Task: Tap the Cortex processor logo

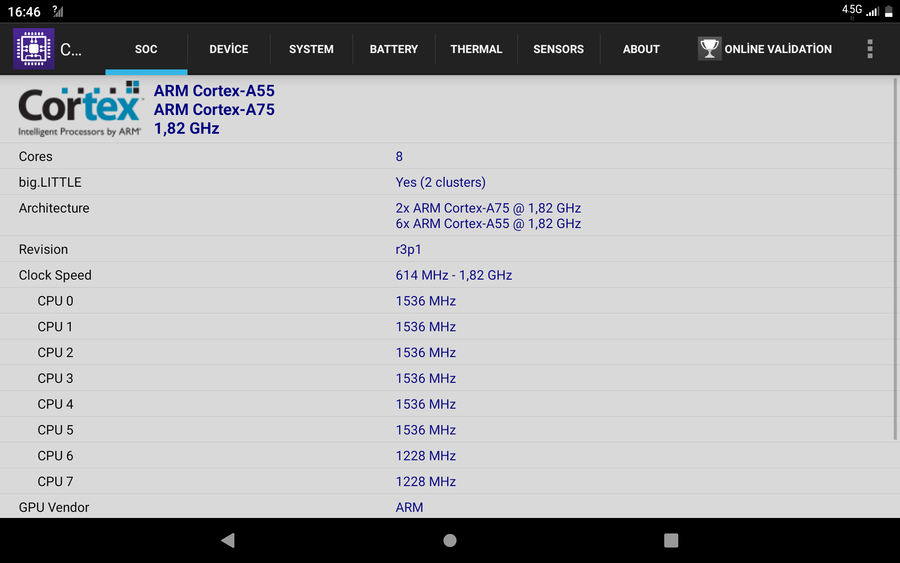Action: click(80, 108)
